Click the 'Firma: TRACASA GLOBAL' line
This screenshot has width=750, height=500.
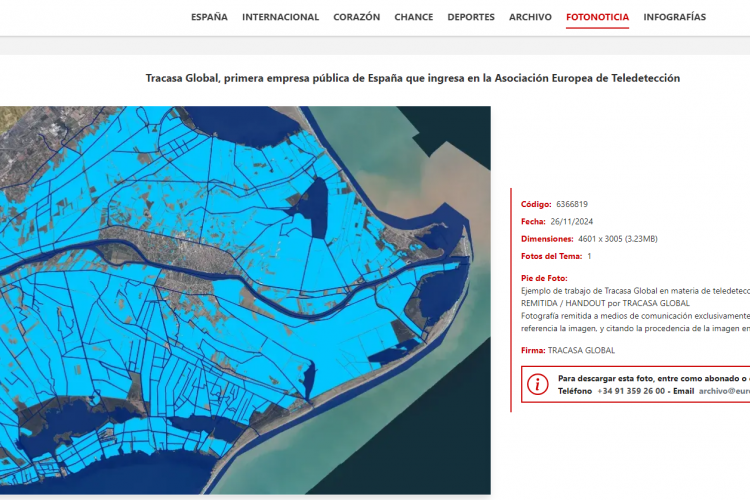(x=568, y=350)
